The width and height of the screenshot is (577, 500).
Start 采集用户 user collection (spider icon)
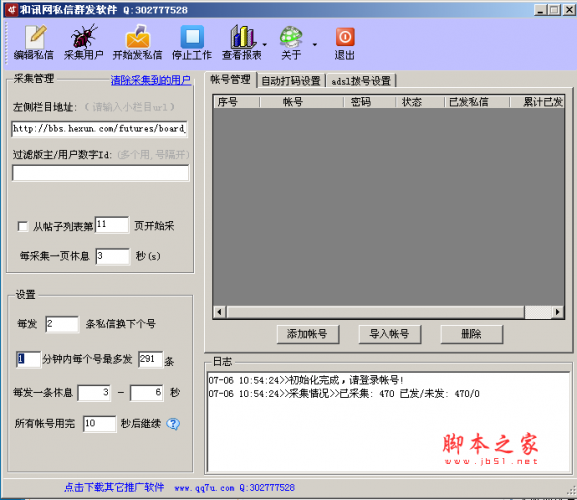pos(84,42)
